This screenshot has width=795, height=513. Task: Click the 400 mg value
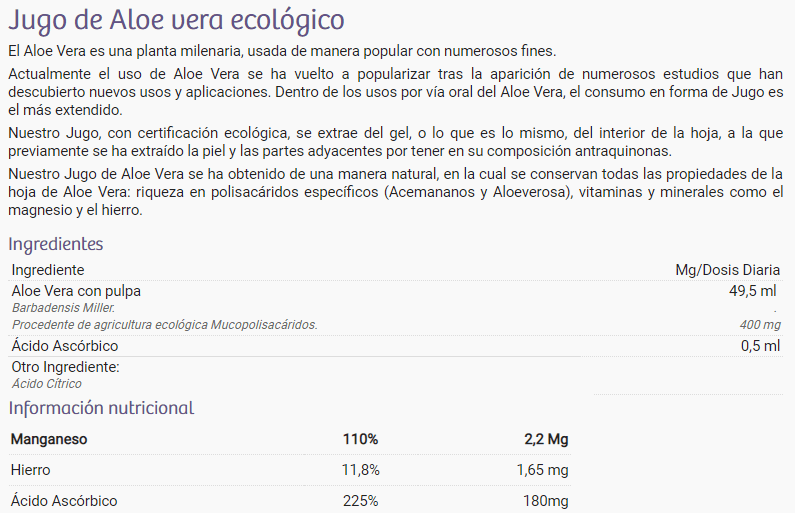pos(760,324)
